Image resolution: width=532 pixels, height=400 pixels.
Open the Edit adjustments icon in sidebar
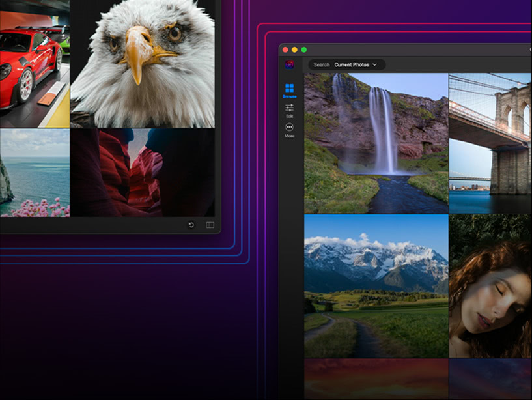(290, 107)
